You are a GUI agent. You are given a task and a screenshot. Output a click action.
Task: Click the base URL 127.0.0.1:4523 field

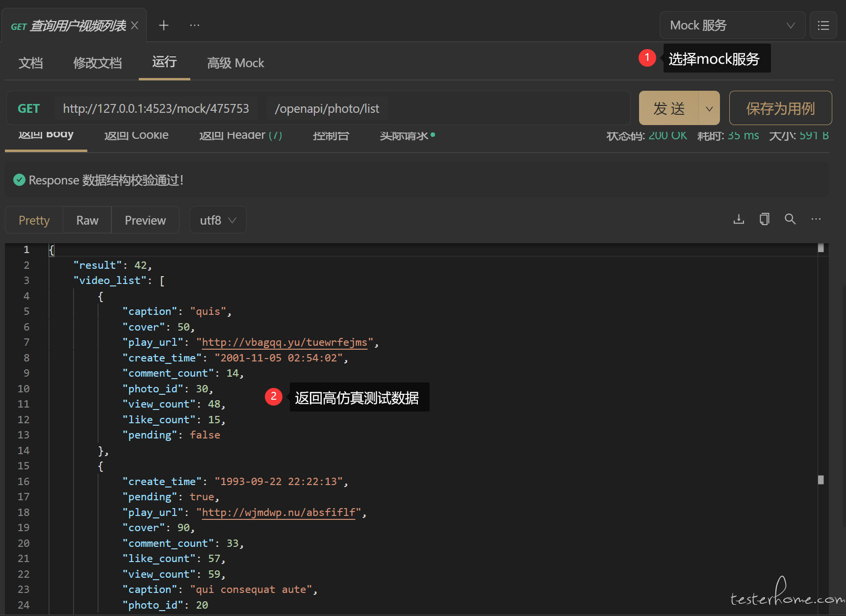coord(156,108)
